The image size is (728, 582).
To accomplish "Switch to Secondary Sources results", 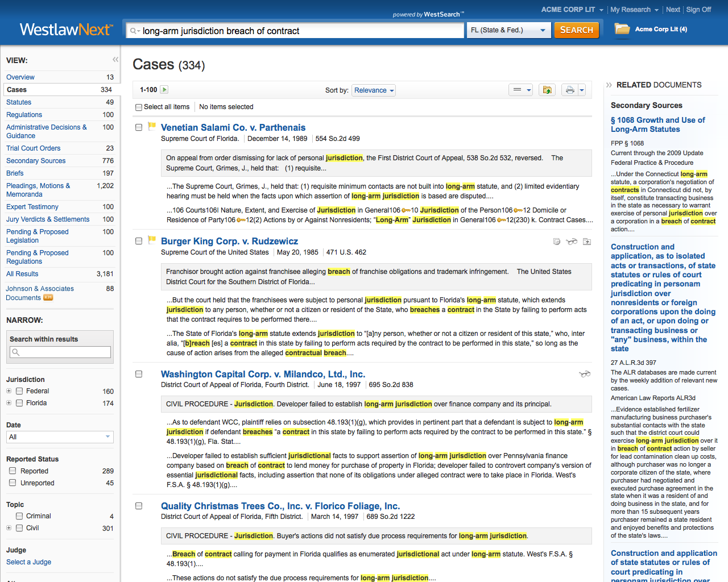I will point(36,161).
